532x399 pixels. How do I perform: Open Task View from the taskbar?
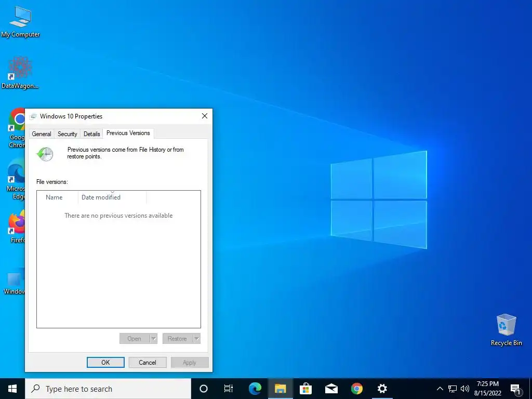(229, 389)
